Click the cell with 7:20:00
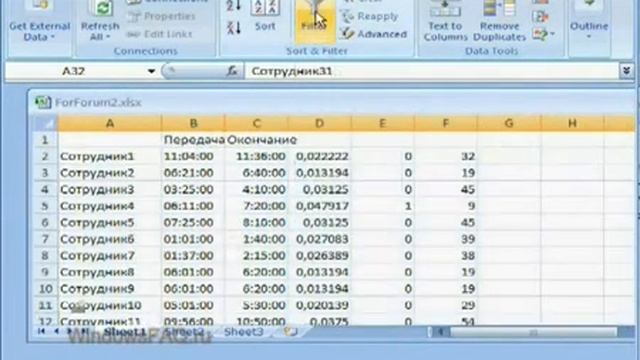 pyautogui.click(x=256, y=206)
